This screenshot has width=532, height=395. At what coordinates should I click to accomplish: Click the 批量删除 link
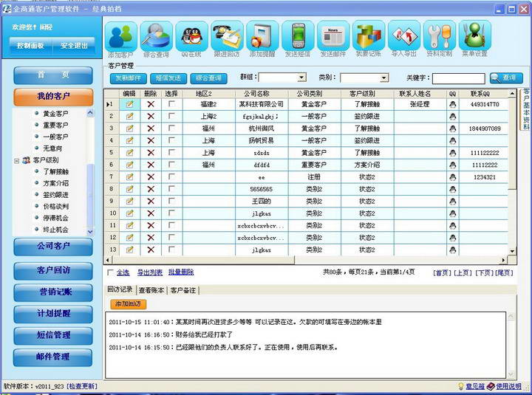[x=181, y=272]
